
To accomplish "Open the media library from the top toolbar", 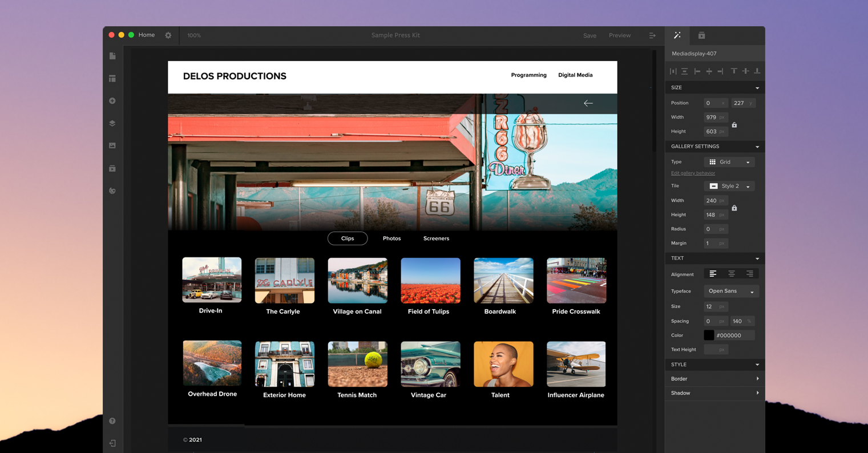I will tap(701, 35).
